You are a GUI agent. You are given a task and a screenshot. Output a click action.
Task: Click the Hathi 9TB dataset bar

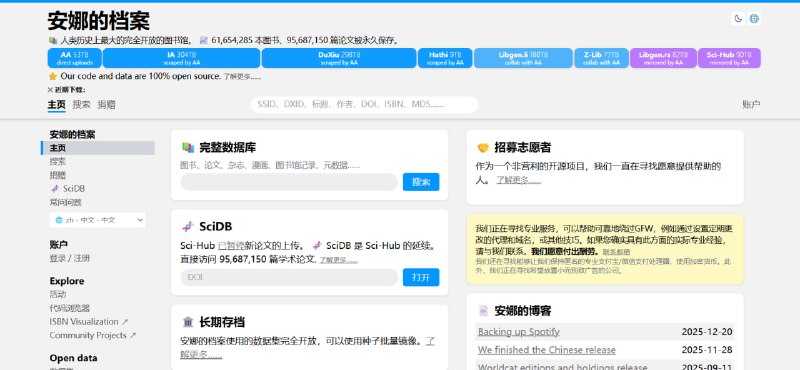coord(445,58)
